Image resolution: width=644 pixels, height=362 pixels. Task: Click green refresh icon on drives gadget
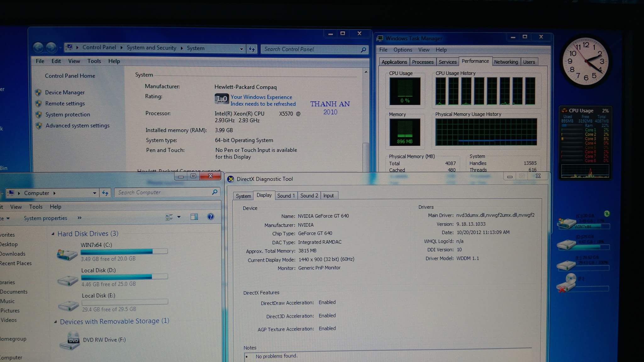pos(607,214)
